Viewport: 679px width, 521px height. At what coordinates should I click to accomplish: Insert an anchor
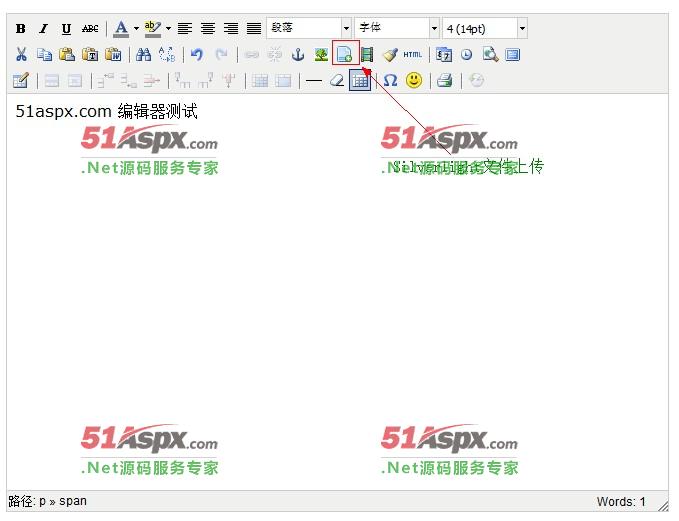pos(298,55)
